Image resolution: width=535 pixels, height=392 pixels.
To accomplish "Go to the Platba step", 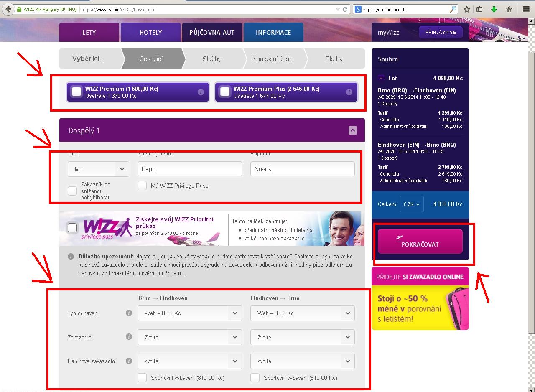I will click(x=334, y=59).
